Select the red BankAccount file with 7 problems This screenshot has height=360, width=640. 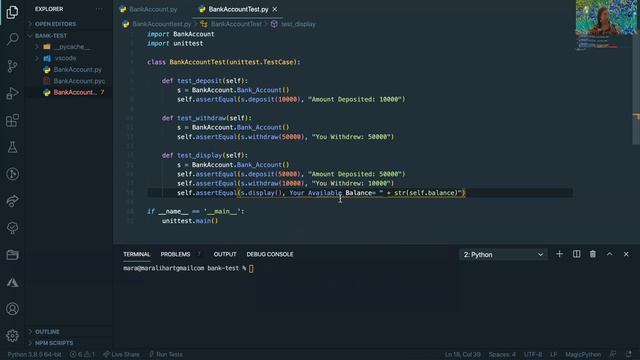[75, 92]
